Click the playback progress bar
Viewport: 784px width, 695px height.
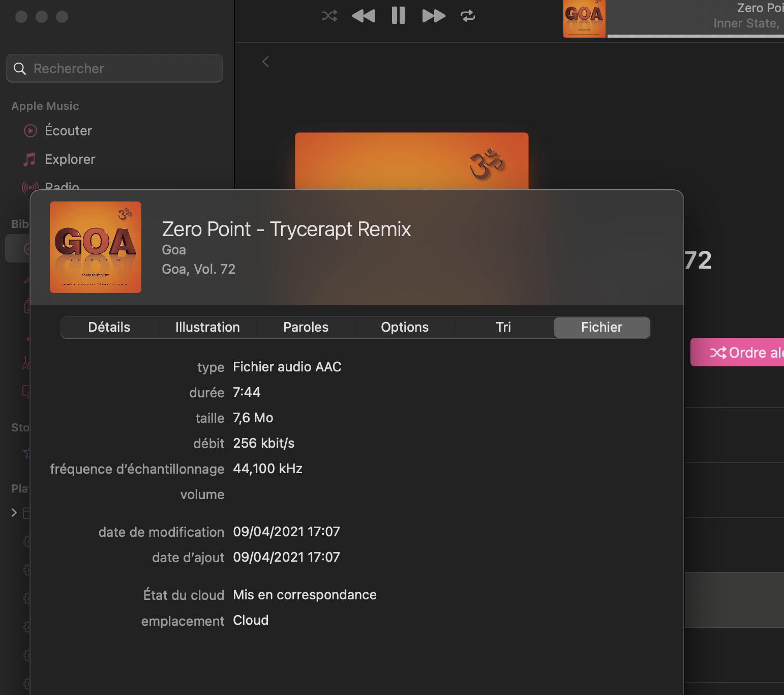click(x=696, y=36)
